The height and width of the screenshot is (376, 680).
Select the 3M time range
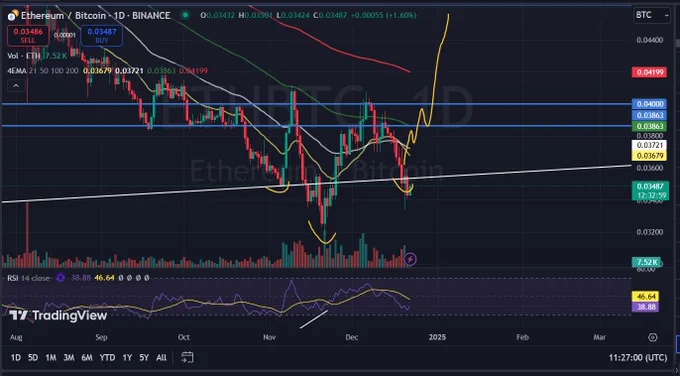point(69,358)
